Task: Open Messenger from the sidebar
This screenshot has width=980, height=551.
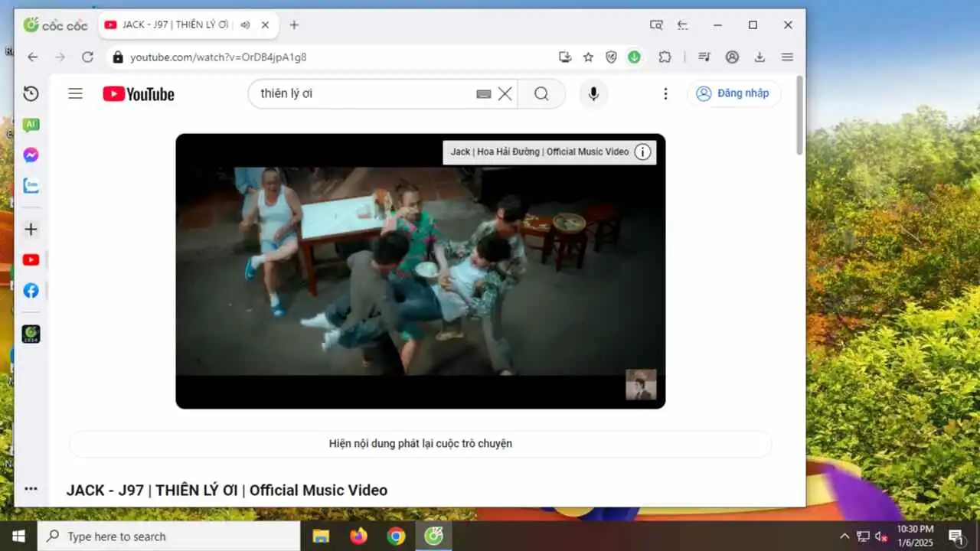Action: coord(31,155)
